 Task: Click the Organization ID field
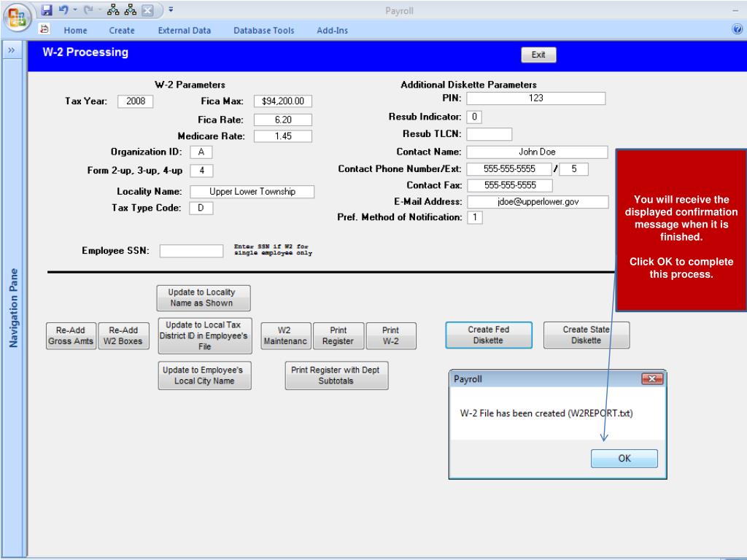[201, 152]
